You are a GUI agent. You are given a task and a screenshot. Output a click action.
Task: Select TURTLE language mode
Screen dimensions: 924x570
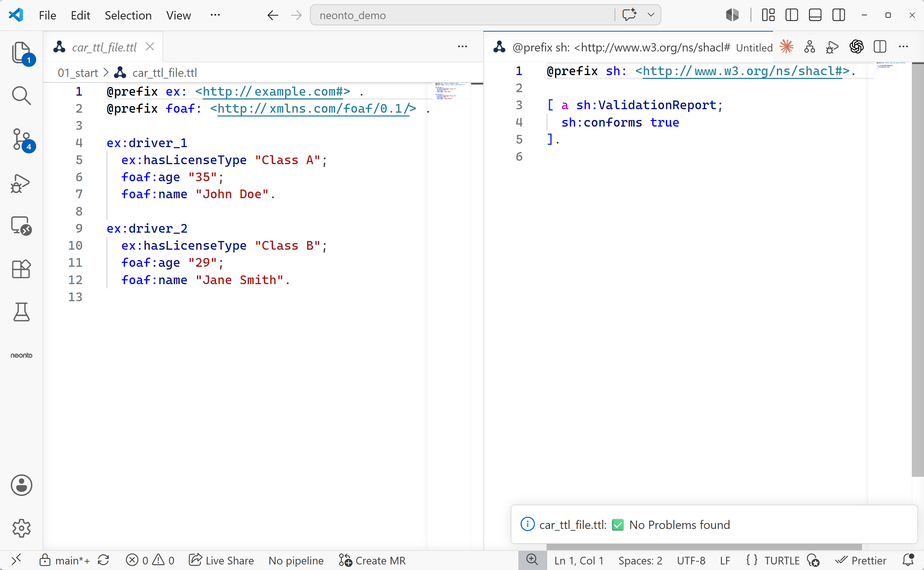[782, 561]
